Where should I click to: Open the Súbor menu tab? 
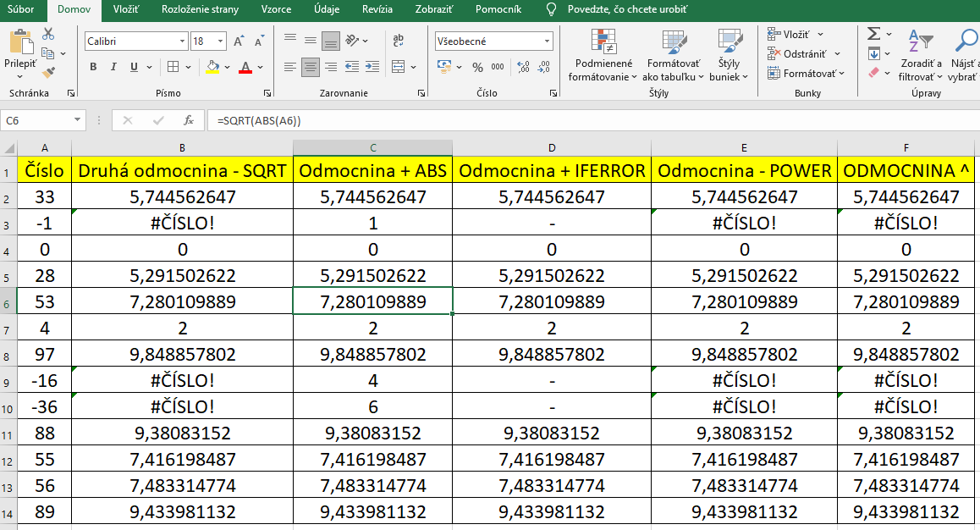21,10
